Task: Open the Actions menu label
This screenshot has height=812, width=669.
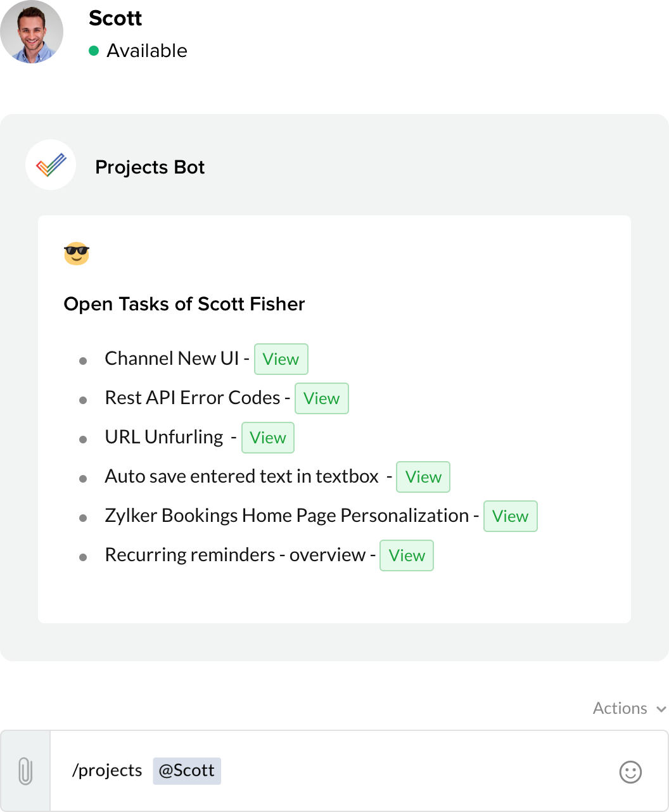Action: point(620,708)
